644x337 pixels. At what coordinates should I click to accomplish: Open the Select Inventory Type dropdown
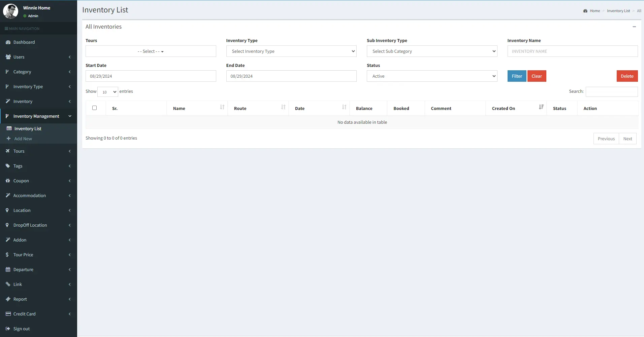pyautogui.click(x=291, y=51)
